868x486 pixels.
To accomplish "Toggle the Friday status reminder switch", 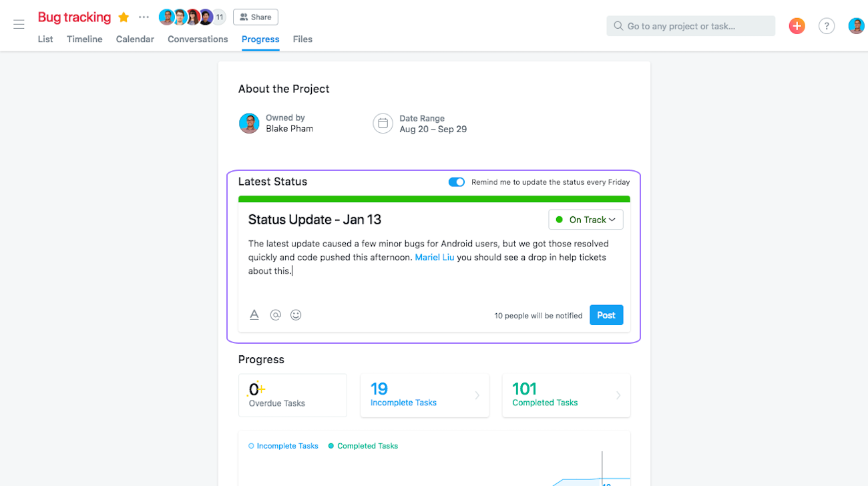I will 457,182.
